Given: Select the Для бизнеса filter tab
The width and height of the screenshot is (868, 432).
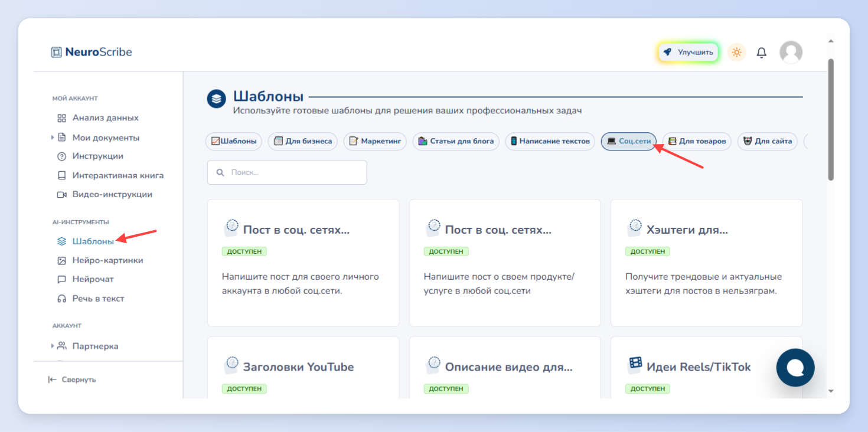Looking at the screenshot, I should (303, 142).
